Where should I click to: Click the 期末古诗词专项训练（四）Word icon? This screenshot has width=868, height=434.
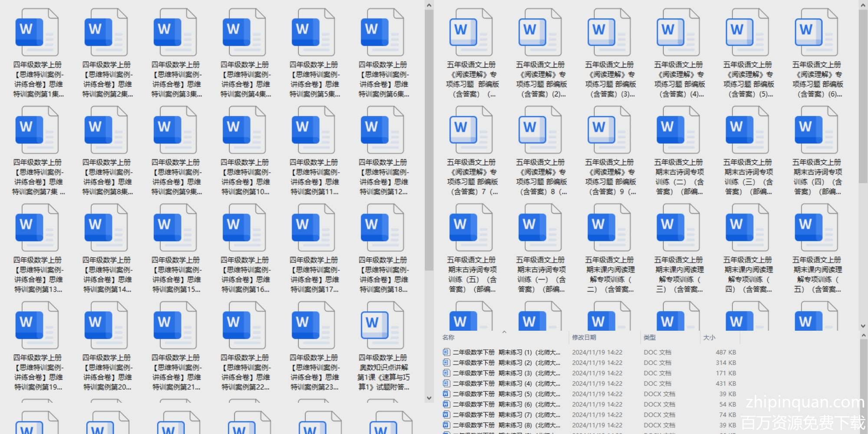[816, 130]
